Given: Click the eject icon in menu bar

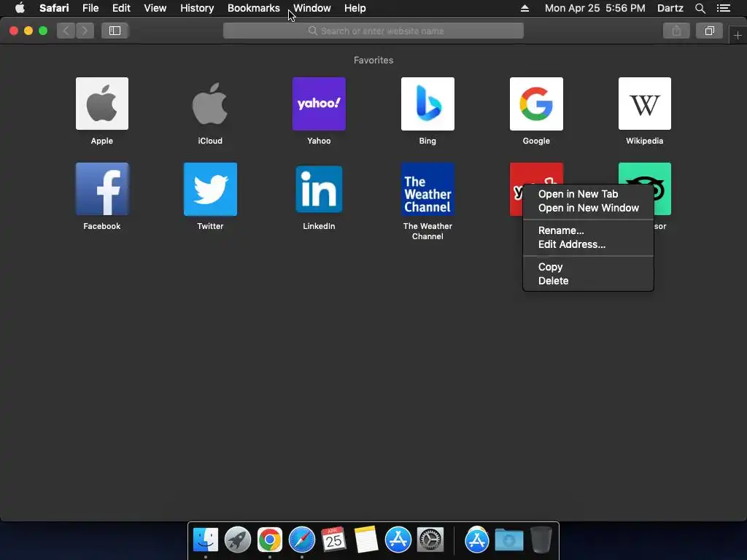Looking at the screenshot, I should coord(525,8).
